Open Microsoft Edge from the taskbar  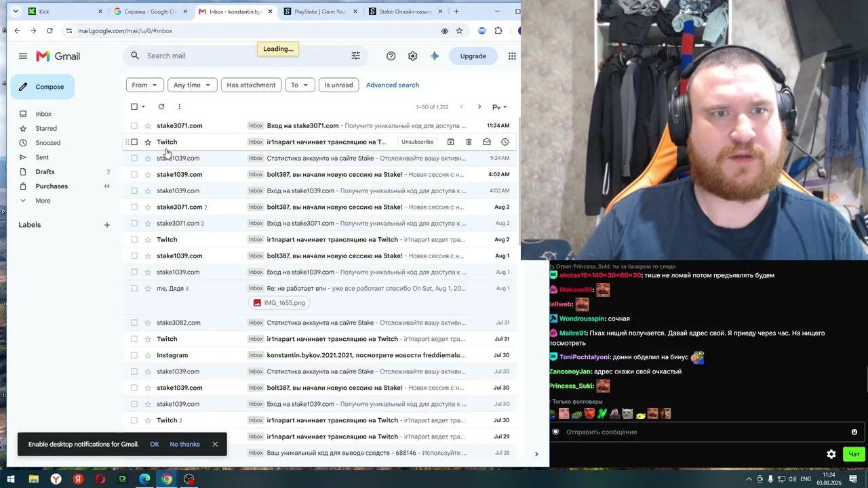click(x=144, y=479)
